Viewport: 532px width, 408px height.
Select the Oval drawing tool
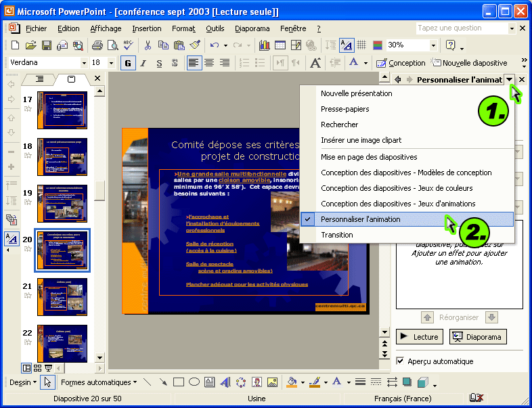click(x=194, y=382)
